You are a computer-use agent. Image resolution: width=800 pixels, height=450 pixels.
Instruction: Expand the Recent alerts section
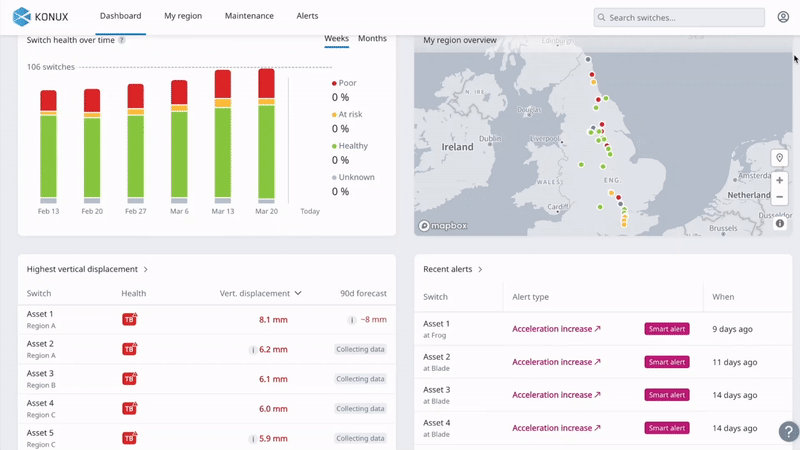480,269
